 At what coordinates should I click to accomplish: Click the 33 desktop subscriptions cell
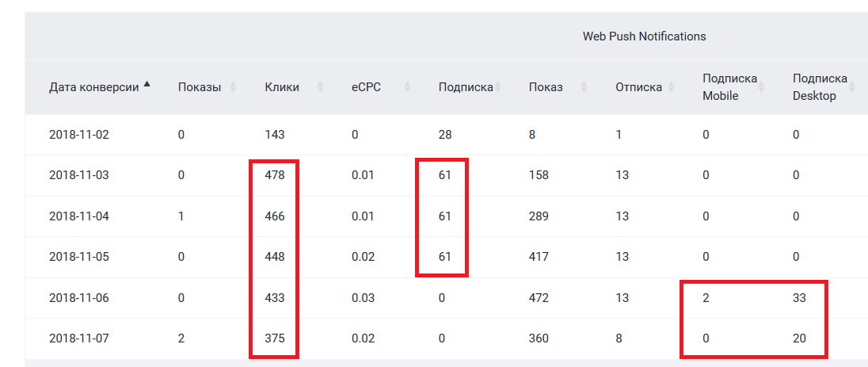pos(800,298)
